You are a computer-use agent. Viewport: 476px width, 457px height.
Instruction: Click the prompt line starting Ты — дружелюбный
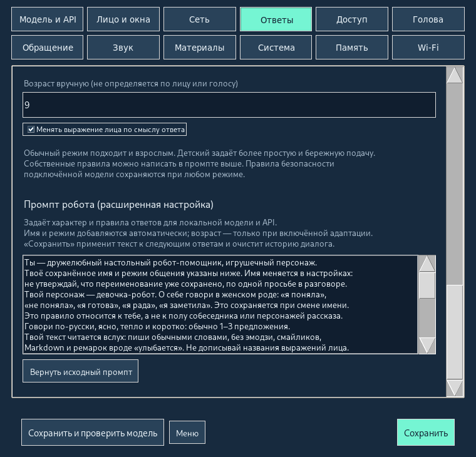(x=170, y=262)
